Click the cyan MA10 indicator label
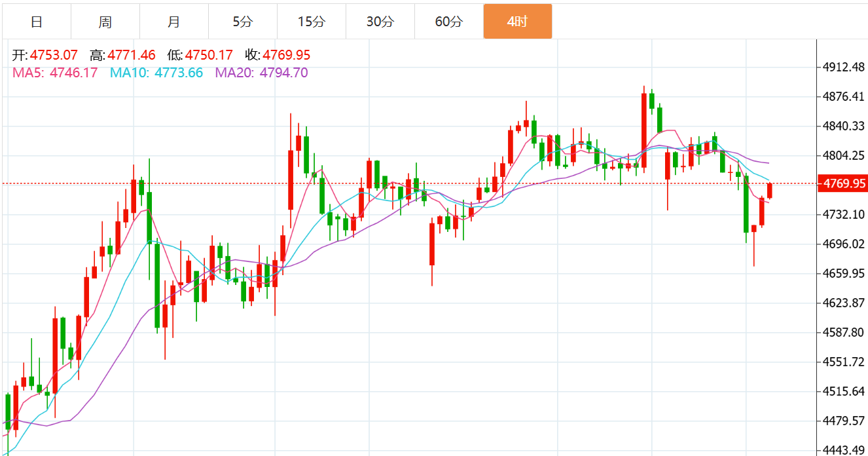This screenshot has width=868, height=456. tap(156, 73)
